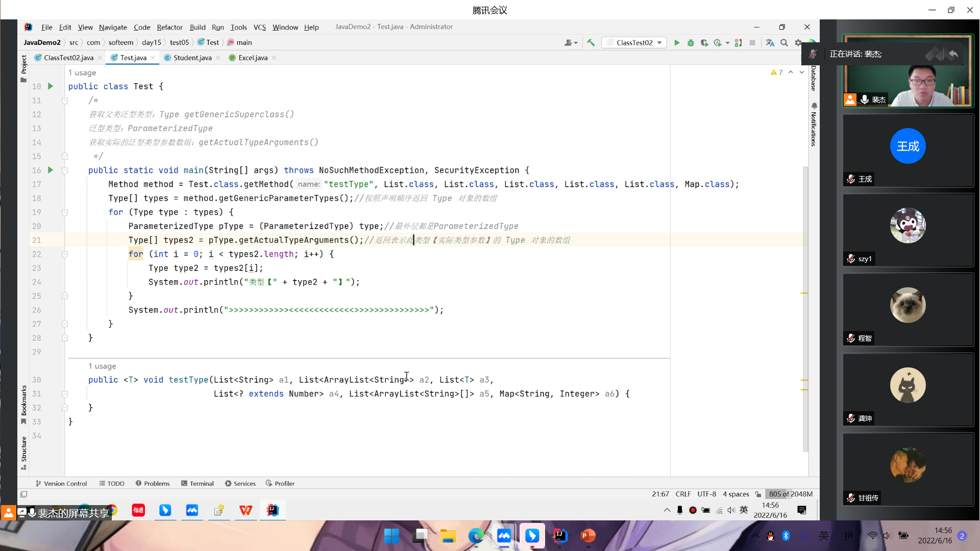Run ClassTest02 with the green play button
This screenshot has width=980, height=551.
[x=677, y=43]
